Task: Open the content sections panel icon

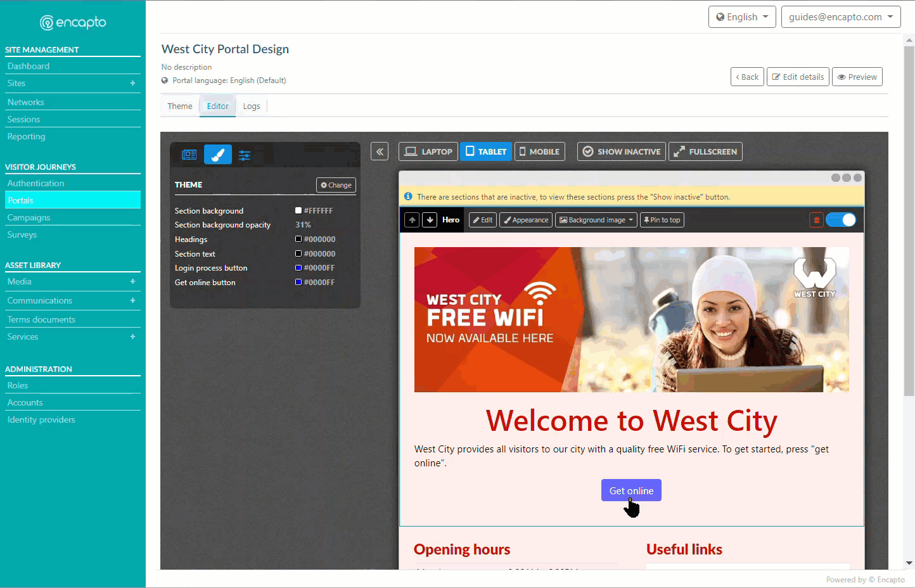Action: 189,155
